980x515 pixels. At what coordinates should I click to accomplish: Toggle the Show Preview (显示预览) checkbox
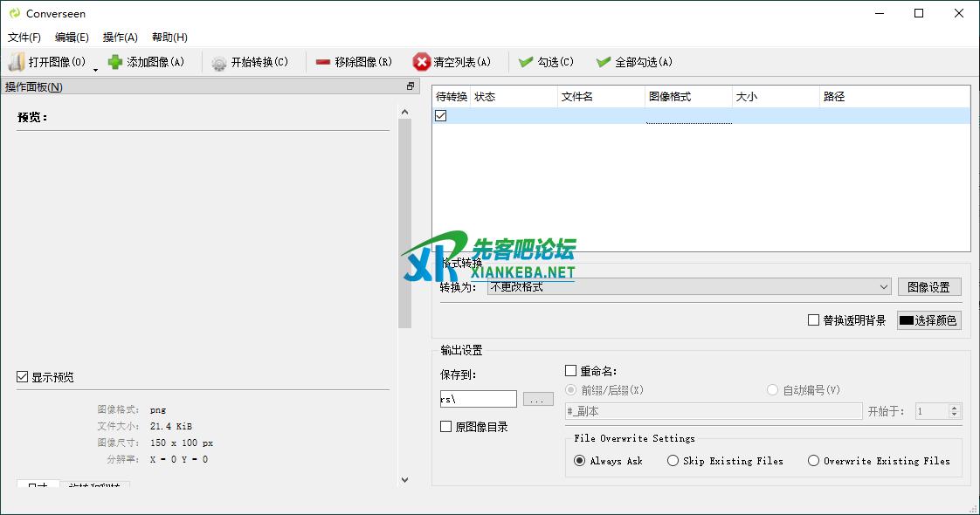pos(23,377)
